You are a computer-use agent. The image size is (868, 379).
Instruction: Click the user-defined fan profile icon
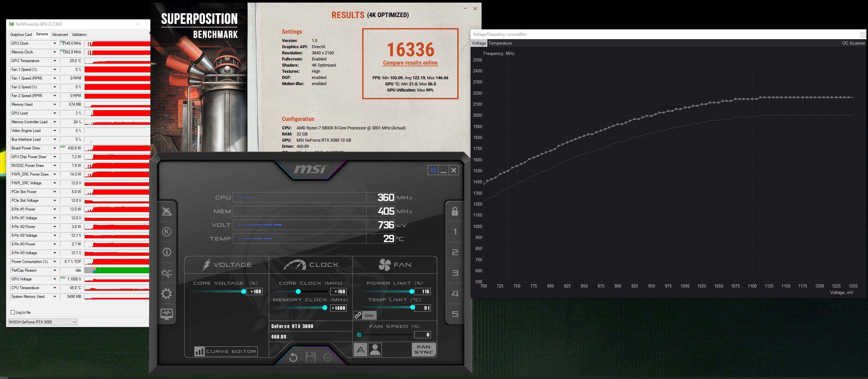click(375, 350)
